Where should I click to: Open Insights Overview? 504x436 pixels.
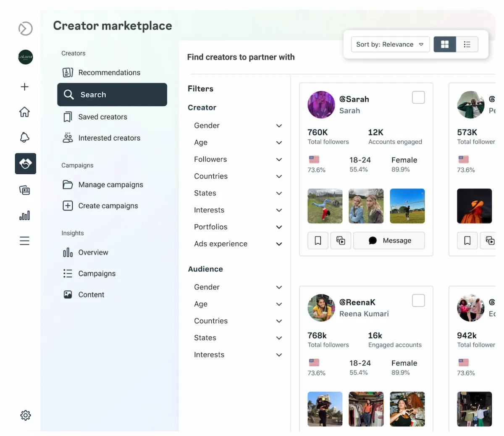(112, 252)
